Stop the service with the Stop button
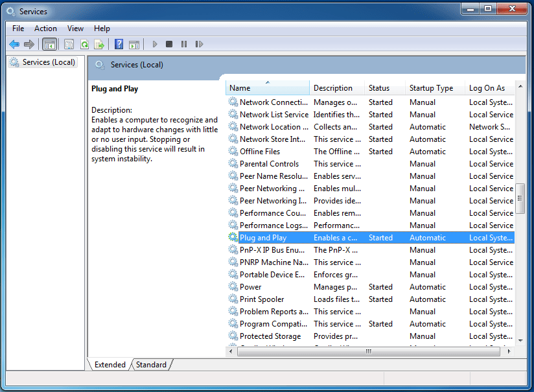The height and width of the screenshot is (392, 534). pos(169,44)
